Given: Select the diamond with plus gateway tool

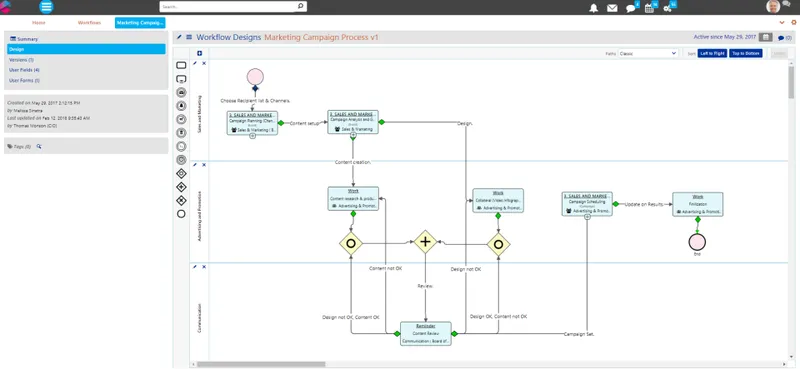Looking at the screenshot, I should tap(181, 187).
